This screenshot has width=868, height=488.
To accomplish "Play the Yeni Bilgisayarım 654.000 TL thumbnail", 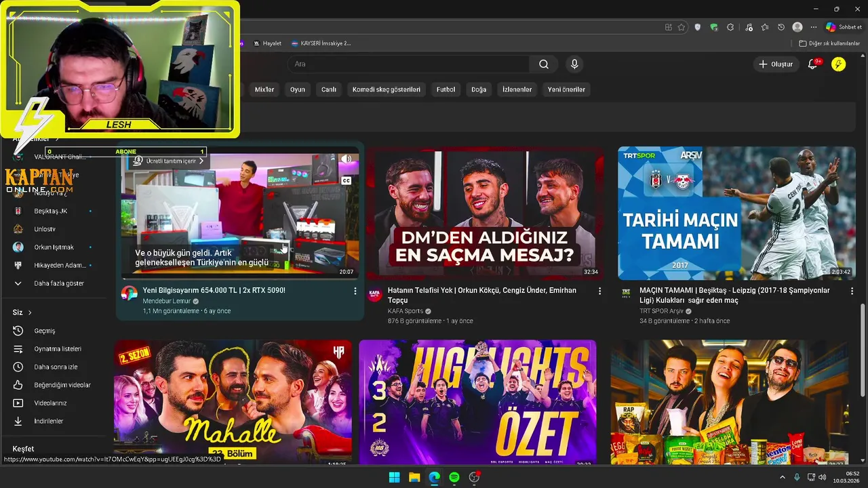I will click(x=240, y=212).
